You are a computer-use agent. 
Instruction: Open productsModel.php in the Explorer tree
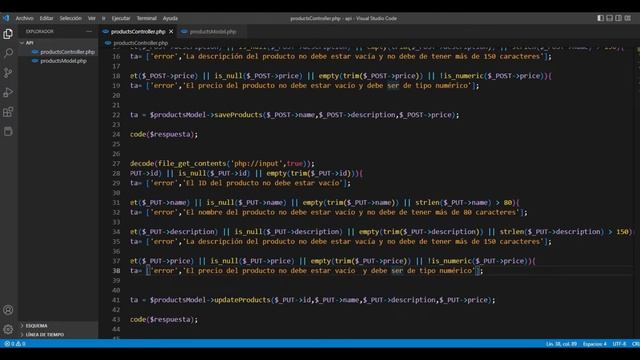click(63, 61)
